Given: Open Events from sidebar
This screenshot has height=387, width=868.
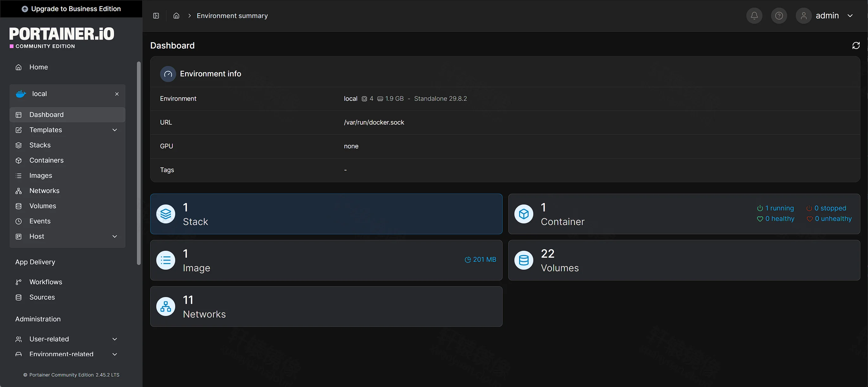Looking at the screenshot, I should coord(68,221).
